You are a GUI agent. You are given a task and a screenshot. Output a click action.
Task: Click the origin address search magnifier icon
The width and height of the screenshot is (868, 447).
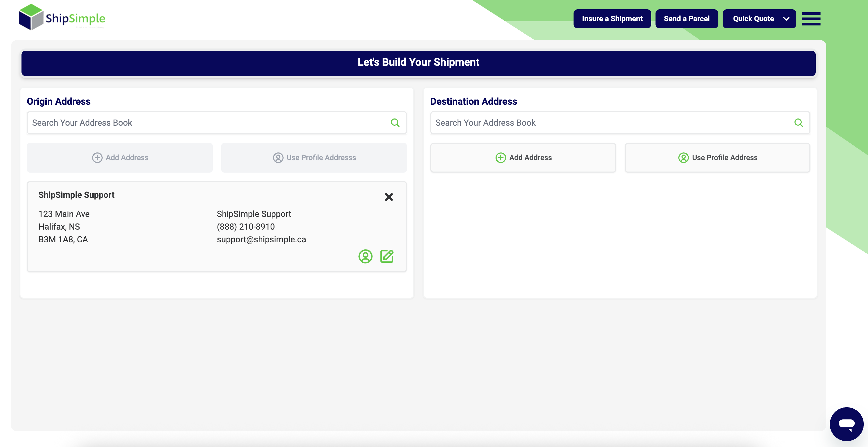click(395, 122)
